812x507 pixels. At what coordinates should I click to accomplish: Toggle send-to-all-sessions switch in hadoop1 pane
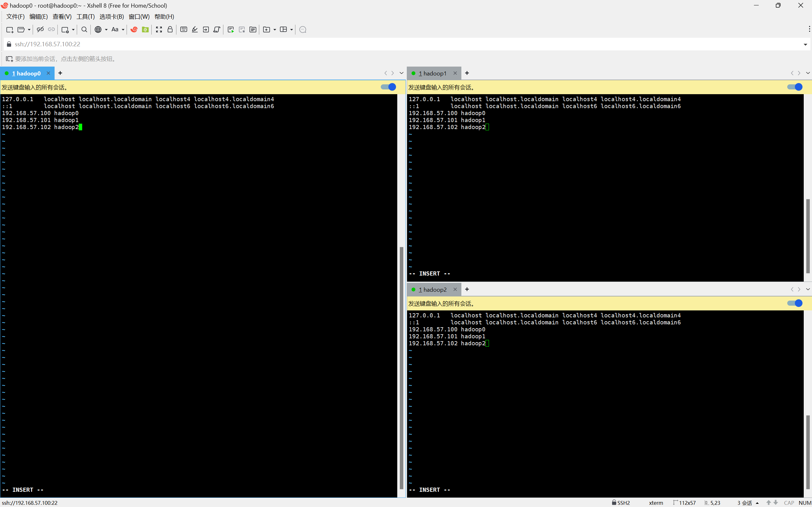click(x=795, y=87)
